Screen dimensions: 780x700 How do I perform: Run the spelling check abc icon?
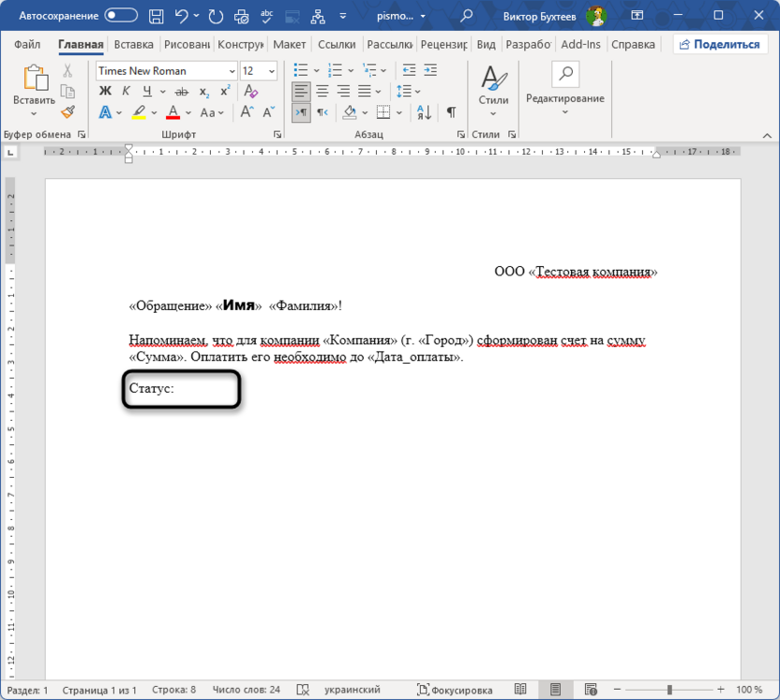tap(266, 17)
